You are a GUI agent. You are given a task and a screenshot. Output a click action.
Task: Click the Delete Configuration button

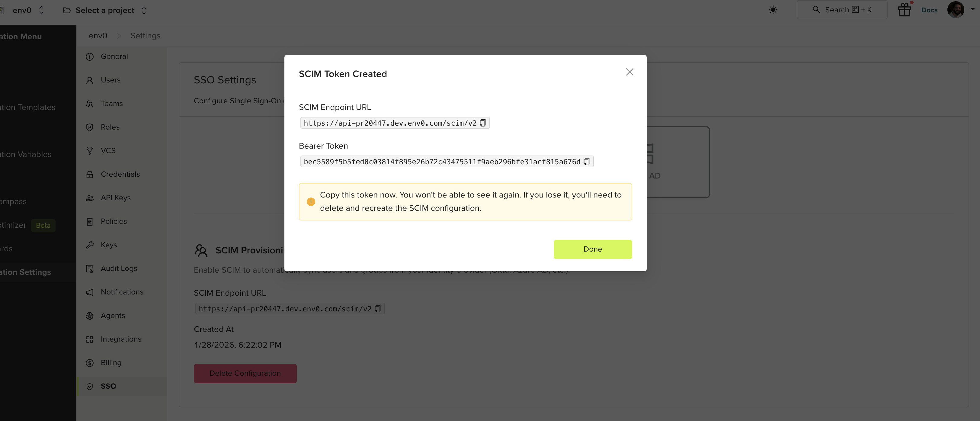pyautogui.click(x=245, y=373)
